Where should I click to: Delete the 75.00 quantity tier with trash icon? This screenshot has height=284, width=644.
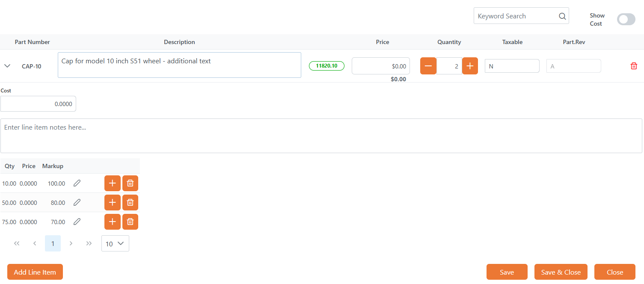pyautogui.click(x=130, y=222)
